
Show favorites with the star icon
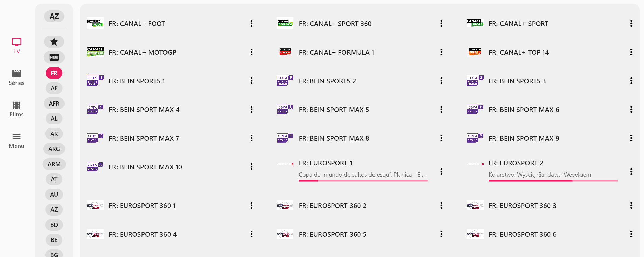tap(54, 42)
